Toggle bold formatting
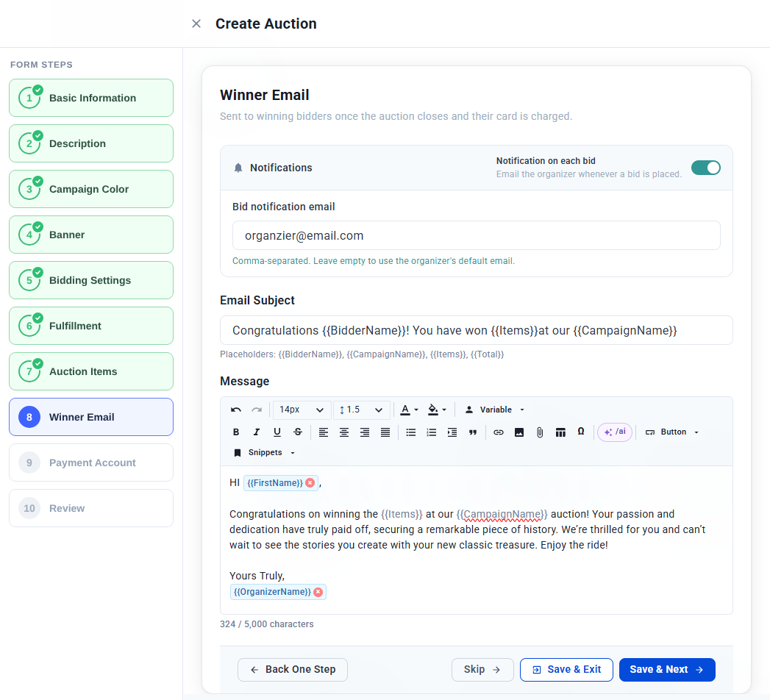The width and height of the screenshot is (770, 700). pyautogui.click(x=236, y=432)
